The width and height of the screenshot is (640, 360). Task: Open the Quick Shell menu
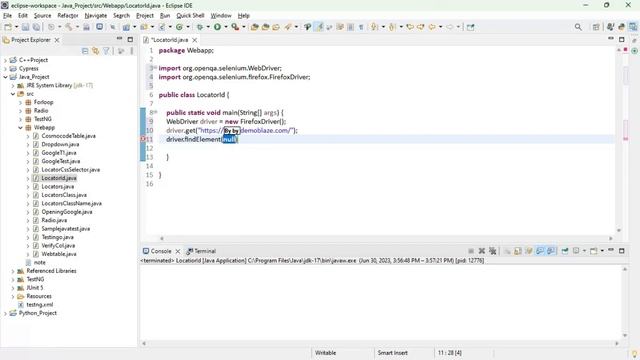coord(190,16)
